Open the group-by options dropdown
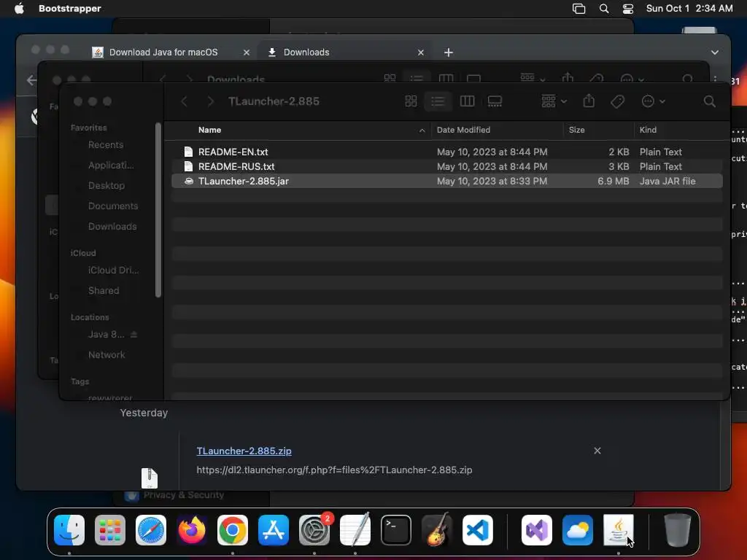Viewport: 747px width, 560px height. [x=554, y=101]
